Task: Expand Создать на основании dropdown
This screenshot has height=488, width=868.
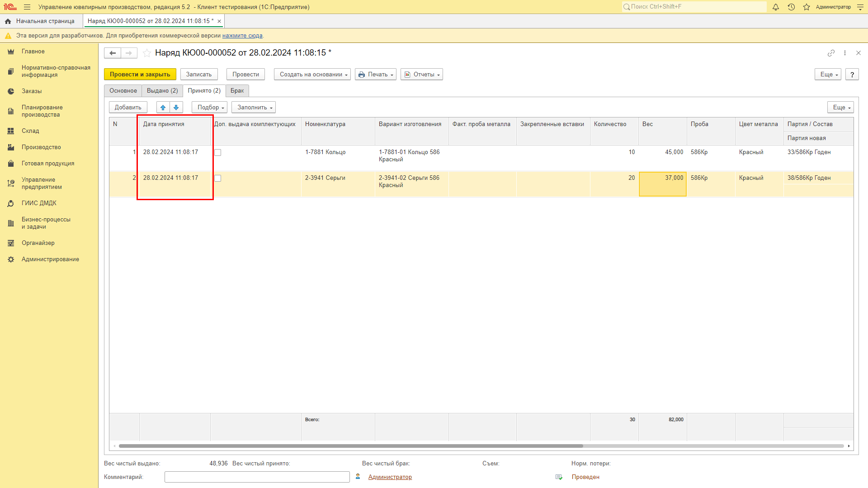Action: click(312, 75)
